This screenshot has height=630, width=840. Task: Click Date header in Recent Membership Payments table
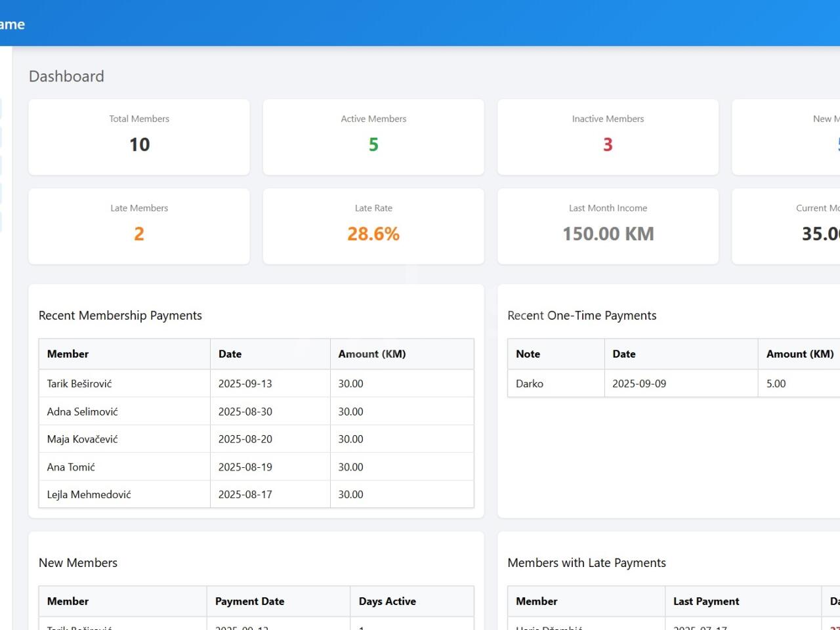(230, 354)
